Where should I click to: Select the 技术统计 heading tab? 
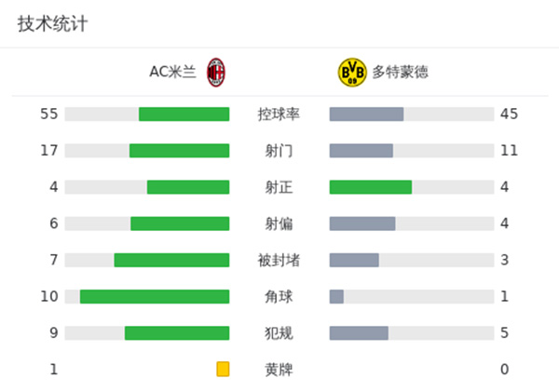coord(52,24)
